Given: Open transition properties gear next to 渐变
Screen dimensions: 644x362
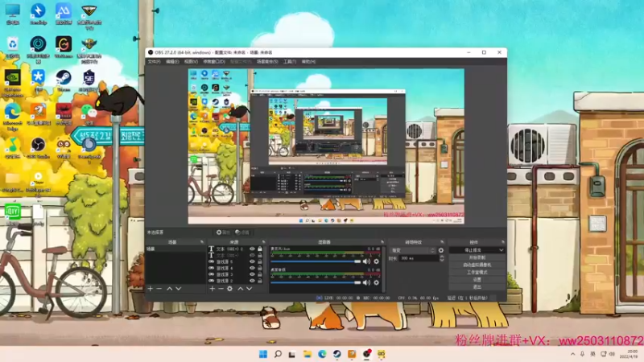Looking at the screenshot, I should point(441,250).
